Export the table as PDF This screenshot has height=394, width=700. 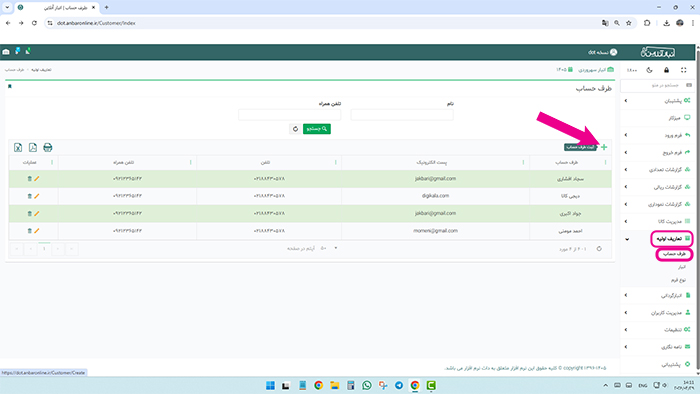pyautogui.click(x=33, y=147)
